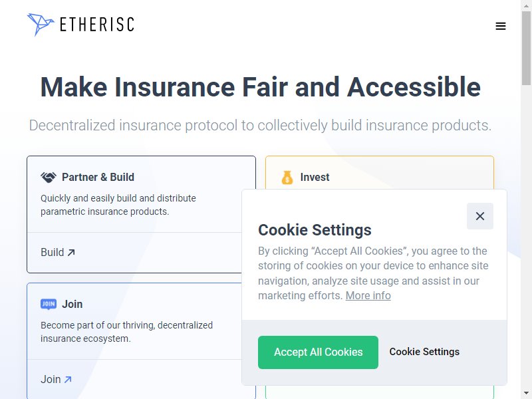Follow the More info link
The width and height of the screenshot is (532, 399).
368,295
